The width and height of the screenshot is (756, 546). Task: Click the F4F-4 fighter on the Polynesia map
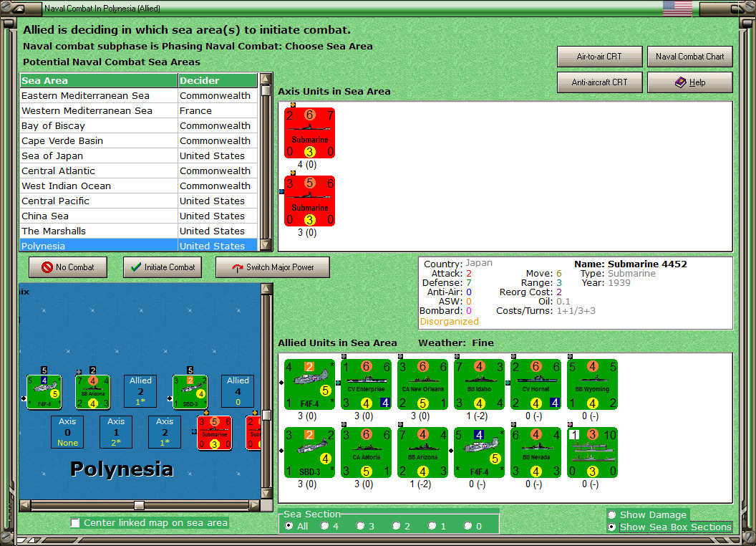(x=44, y=391)
